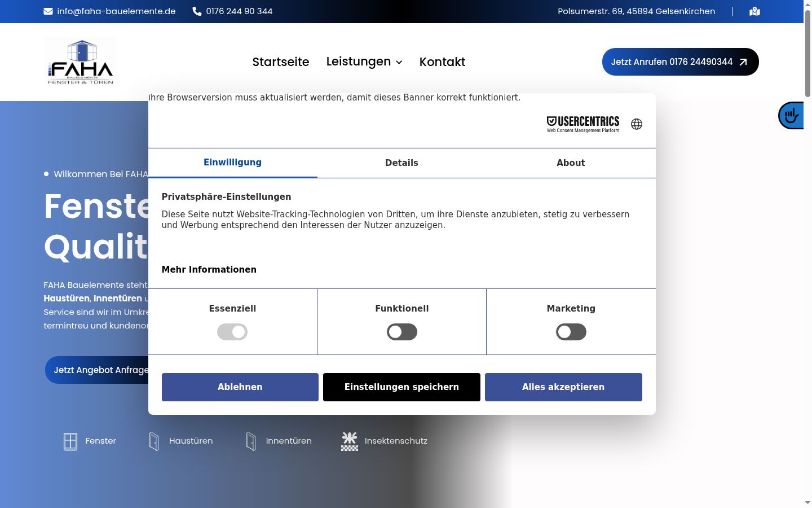Expand the Leistungen menu chevron
812x508 pixels.
pyautogui.click(x=399, y=62)
